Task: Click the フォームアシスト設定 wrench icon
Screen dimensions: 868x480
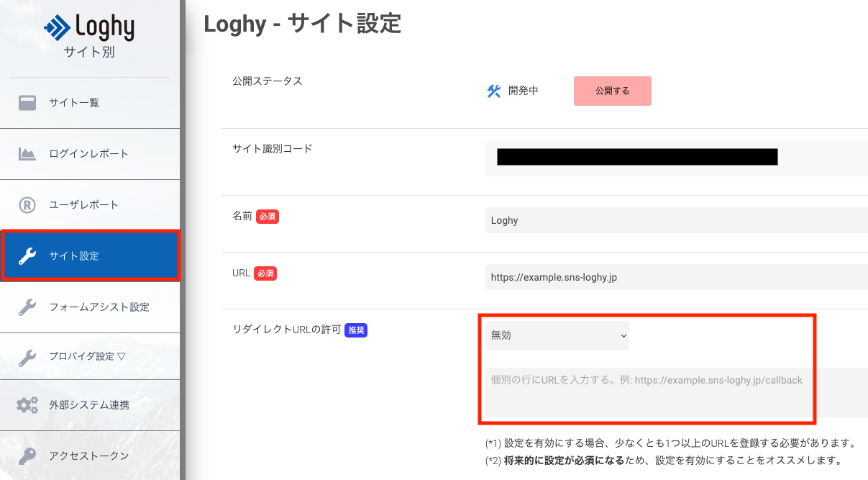Action: point(27,307)
